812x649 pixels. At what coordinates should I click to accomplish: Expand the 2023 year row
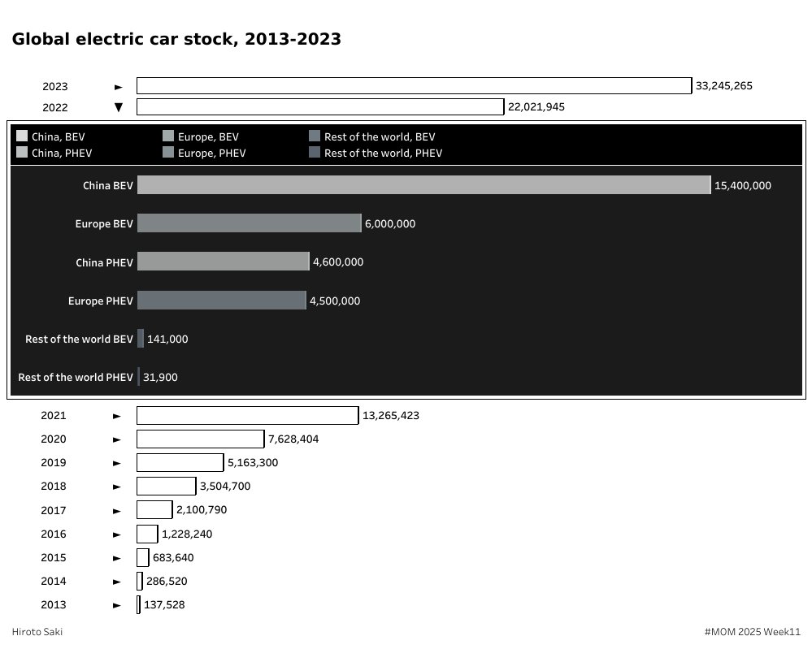coord(119,86)
